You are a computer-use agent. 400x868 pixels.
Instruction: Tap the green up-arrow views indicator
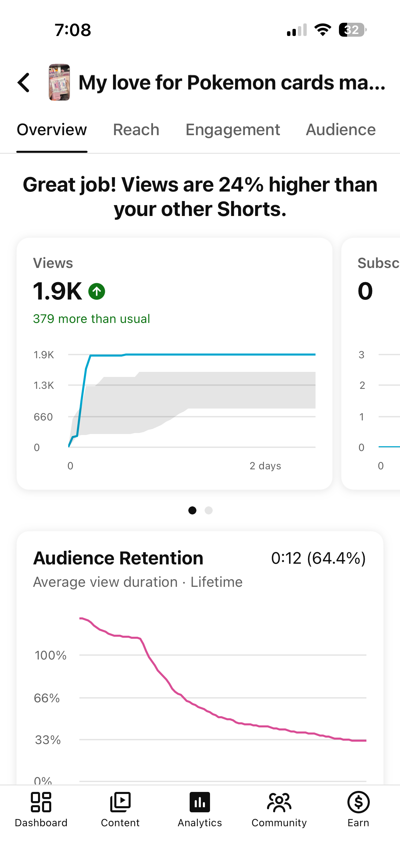click(97, 291)
